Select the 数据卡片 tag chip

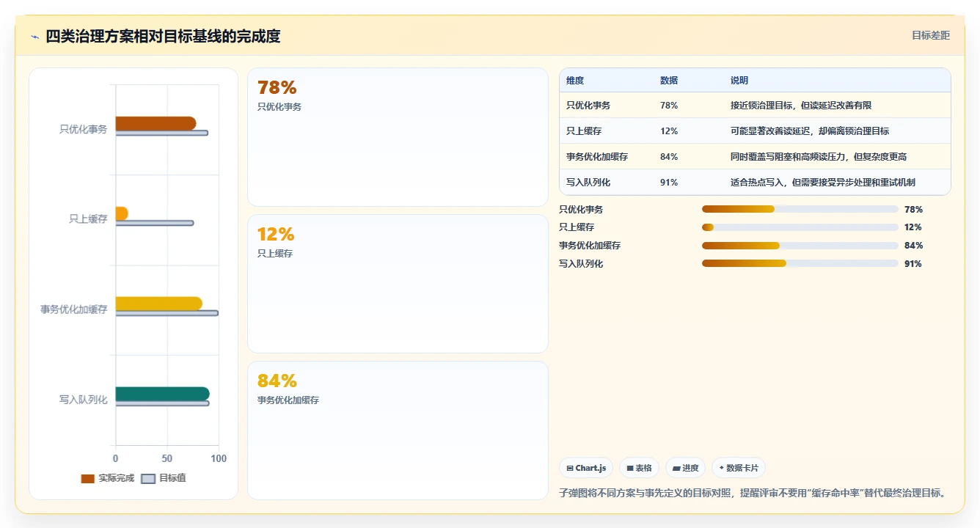click(x=739, y=468)
